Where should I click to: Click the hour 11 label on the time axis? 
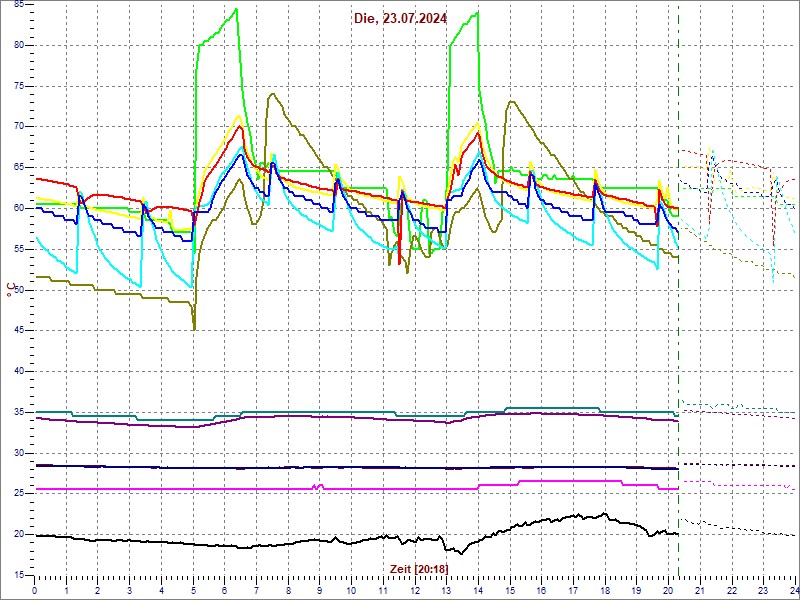pos(383,590)
